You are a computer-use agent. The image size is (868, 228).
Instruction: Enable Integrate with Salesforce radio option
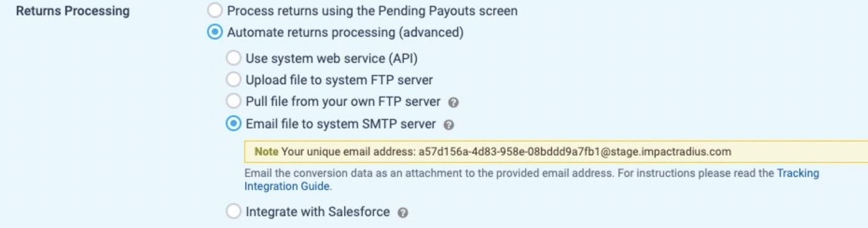[233, 212]
